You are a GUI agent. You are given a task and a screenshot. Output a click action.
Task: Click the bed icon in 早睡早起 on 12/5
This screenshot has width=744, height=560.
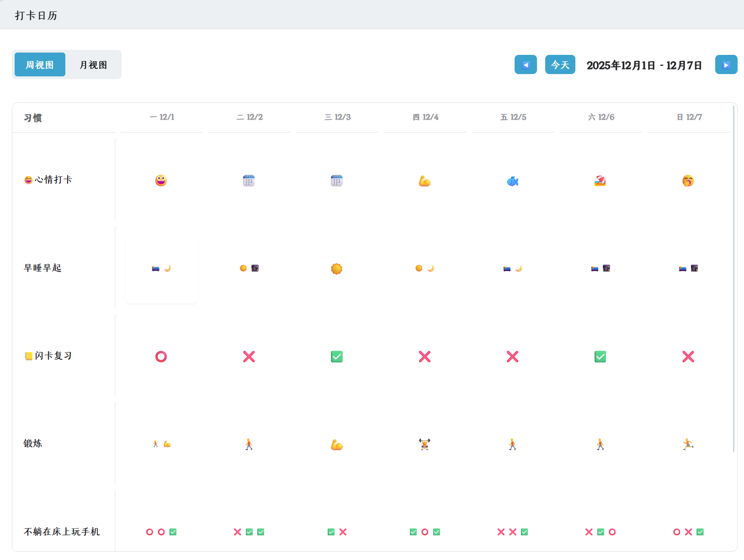point(507,269)
